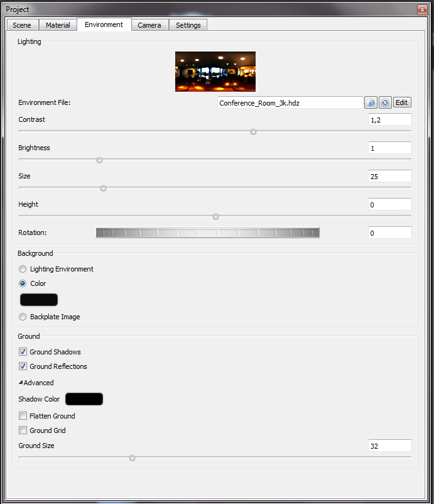Select Lighting Environment background option
This screenshot has height=504, width=434.
point(23,269)
